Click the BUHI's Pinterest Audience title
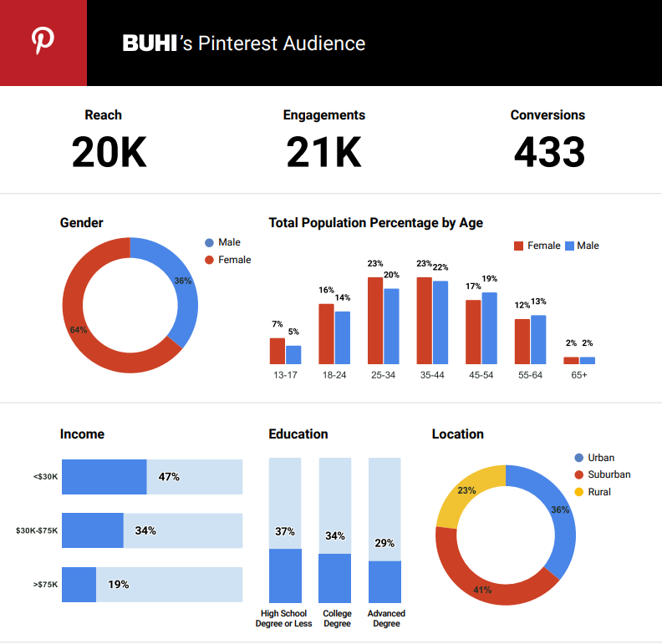Viewport: 662px width, 644px height. (x=244, y=43)
